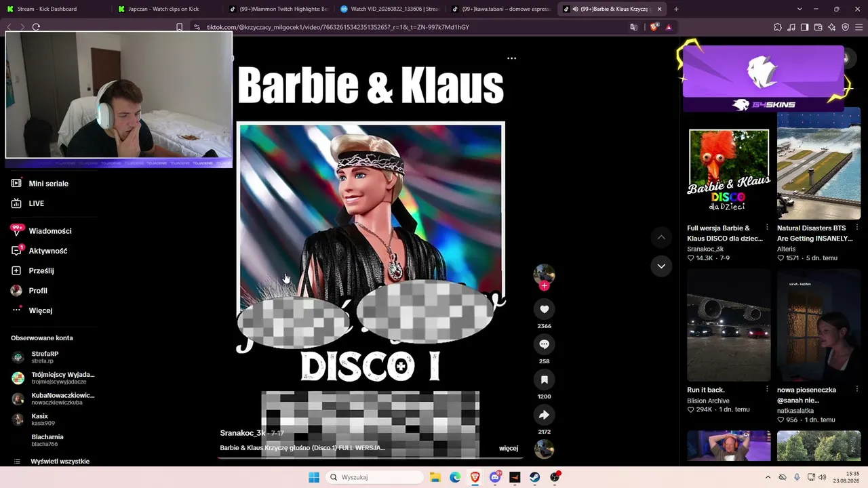Open Blision Archive channel link
This screenshot has width=868, height=488.
[708, 401]
